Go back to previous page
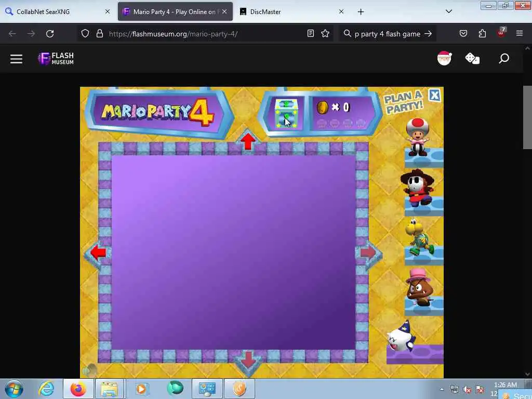The height and width of the screenshot is (399, 532). (12, 34)
